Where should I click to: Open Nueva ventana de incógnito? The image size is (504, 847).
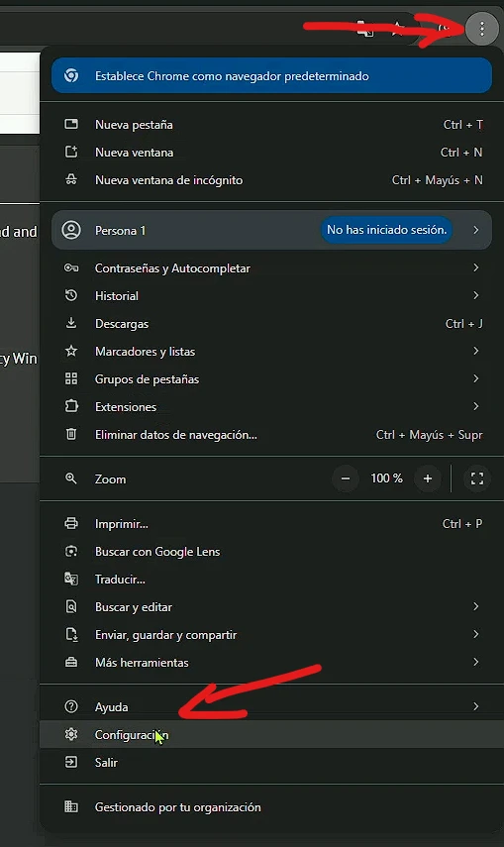point(271,180)
